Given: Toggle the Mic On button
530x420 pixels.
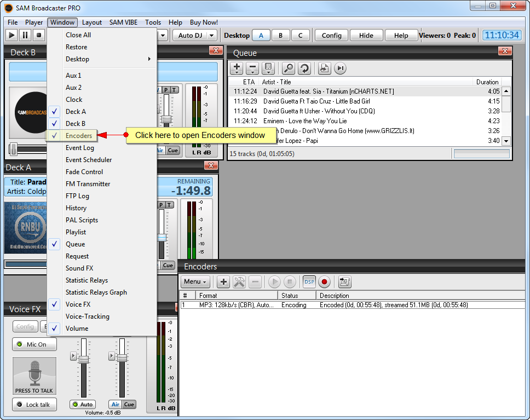Looking at the screenshot, I should [x=34, y=344].
